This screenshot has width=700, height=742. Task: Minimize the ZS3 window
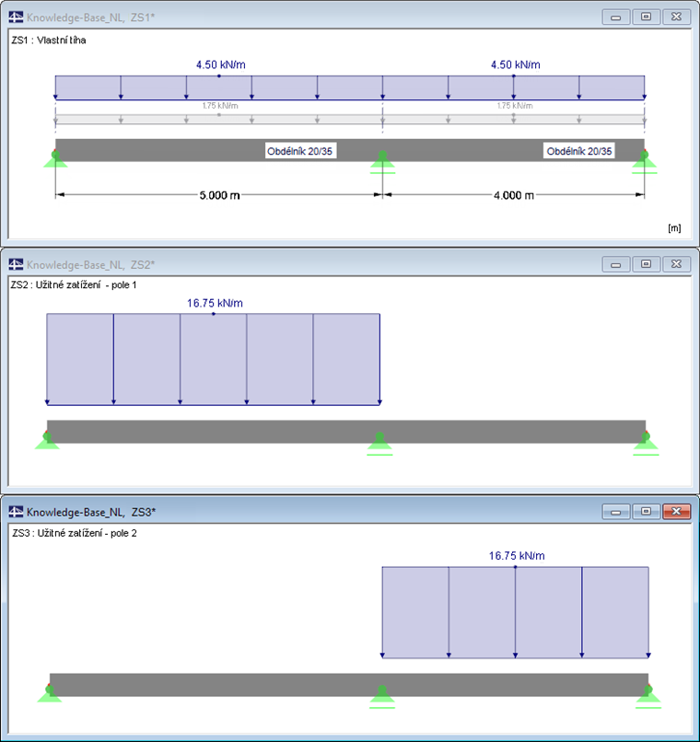coord(616,512)
